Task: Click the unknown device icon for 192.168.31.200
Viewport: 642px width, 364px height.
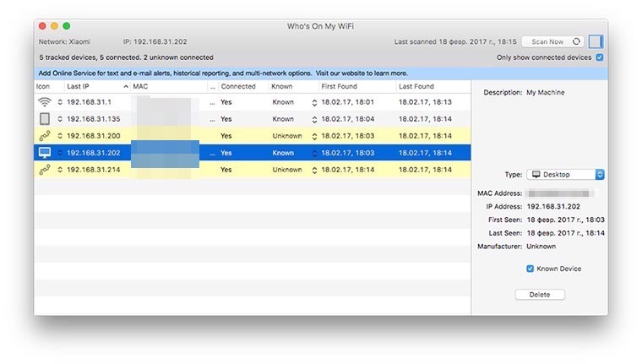Action: click(x=45, y=135)
